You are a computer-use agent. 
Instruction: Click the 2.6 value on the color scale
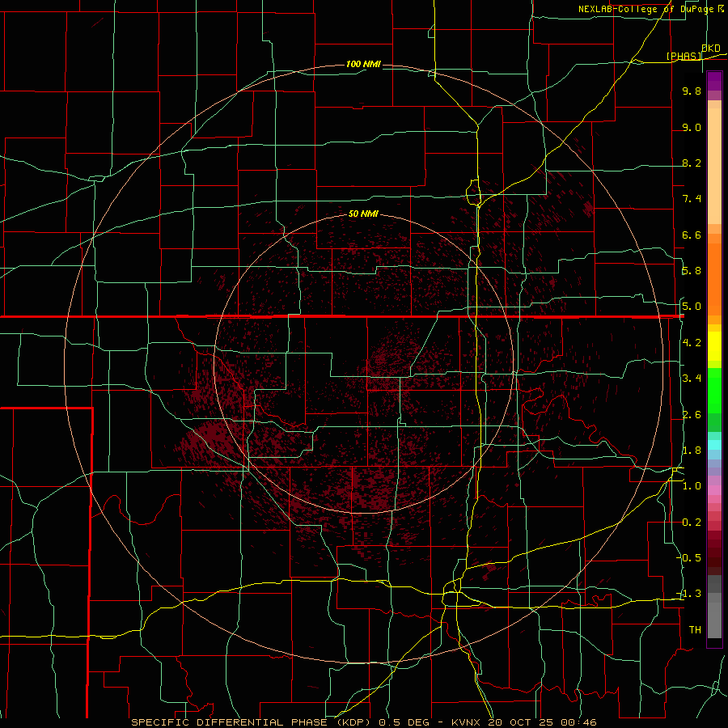[x=692, y=415]
